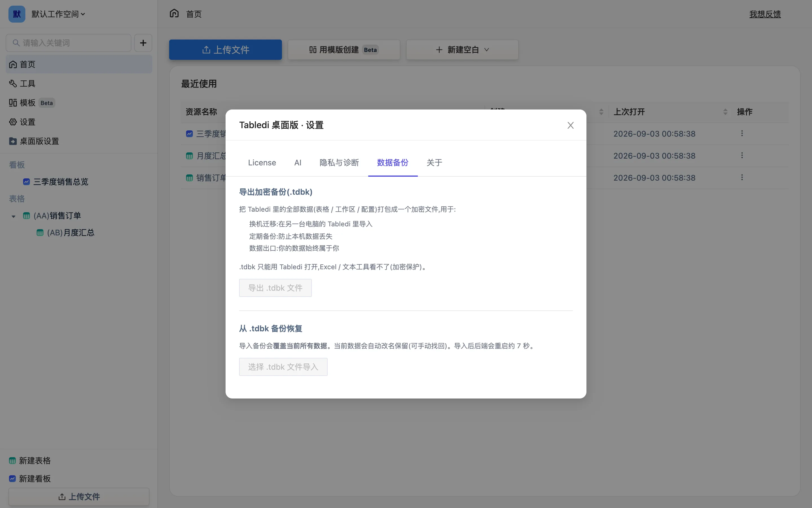Sort by the 上次打开 column arrows

pyautogui.click(x=725, y=112)
